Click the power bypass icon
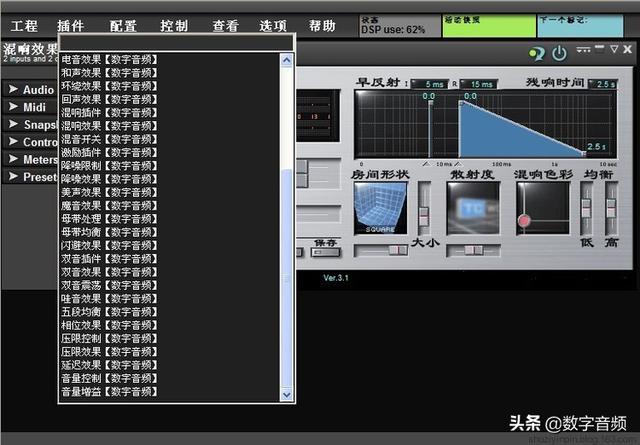The image size is (640, 445). coord(559,53)
